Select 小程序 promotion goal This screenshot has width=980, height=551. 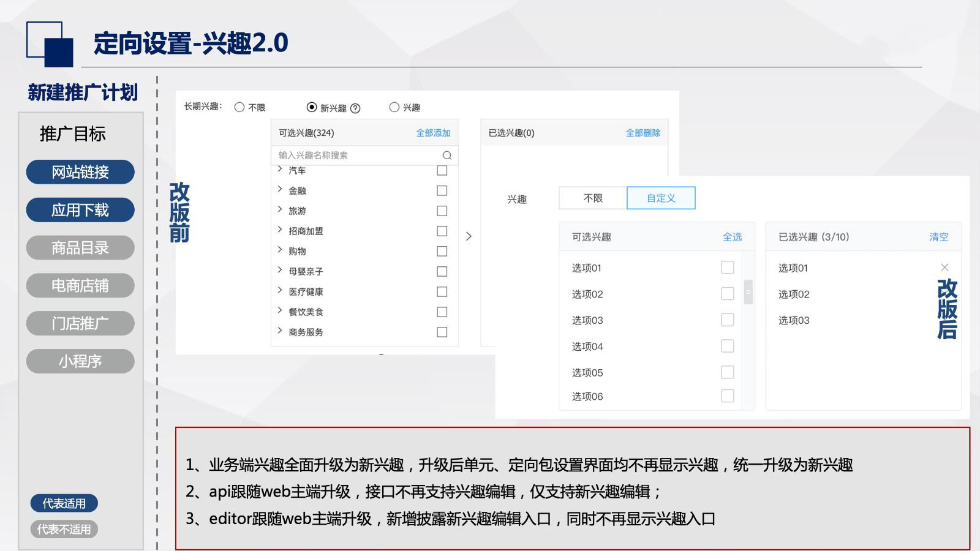[80, 361]
